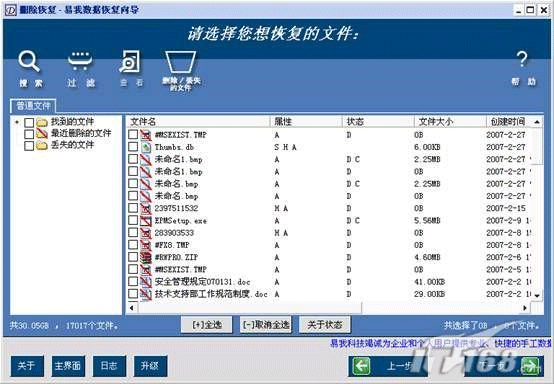
Task: Check the box for #RWPRO.ZIP
Action: tap(133, 257)
